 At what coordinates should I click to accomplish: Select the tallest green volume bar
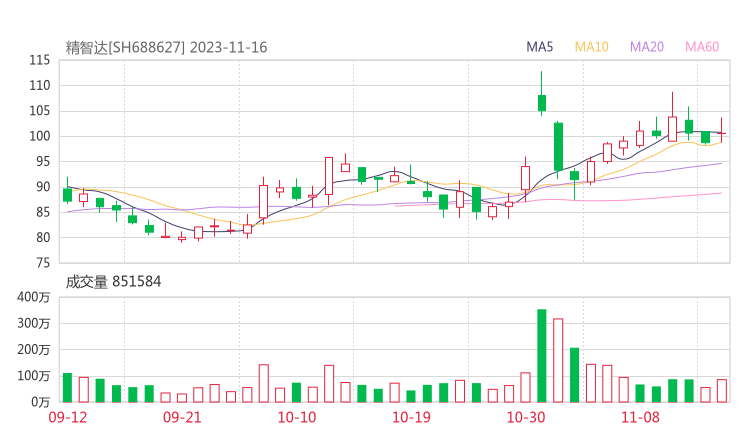[x=542, y=356]
